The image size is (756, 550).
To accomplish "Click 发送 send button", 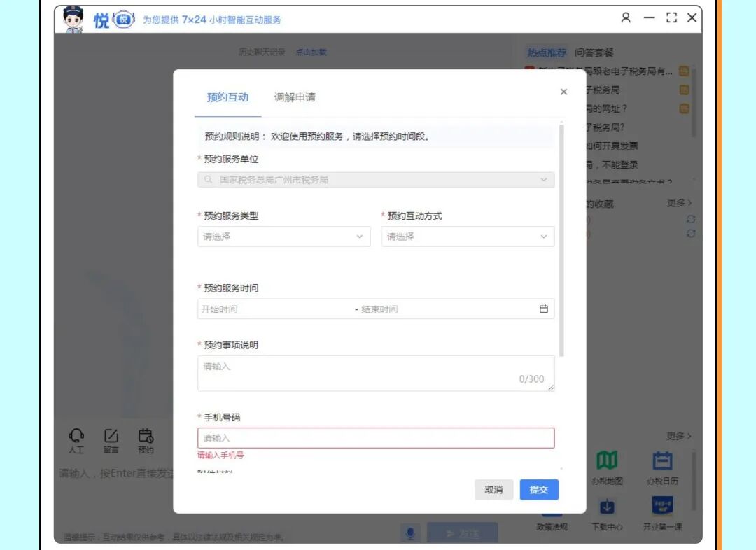I will point(463,533).
